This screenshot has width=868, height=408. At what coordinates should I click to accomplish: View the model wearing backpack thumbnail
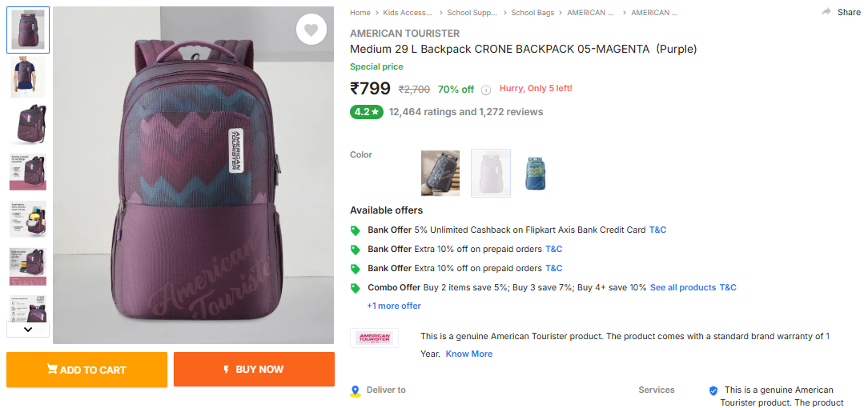click(28, 77)
